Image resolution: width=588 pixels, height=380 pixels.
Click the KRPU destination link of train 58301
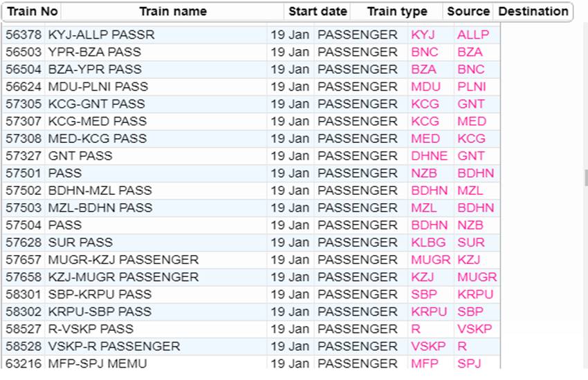click(x=475, y=294)
